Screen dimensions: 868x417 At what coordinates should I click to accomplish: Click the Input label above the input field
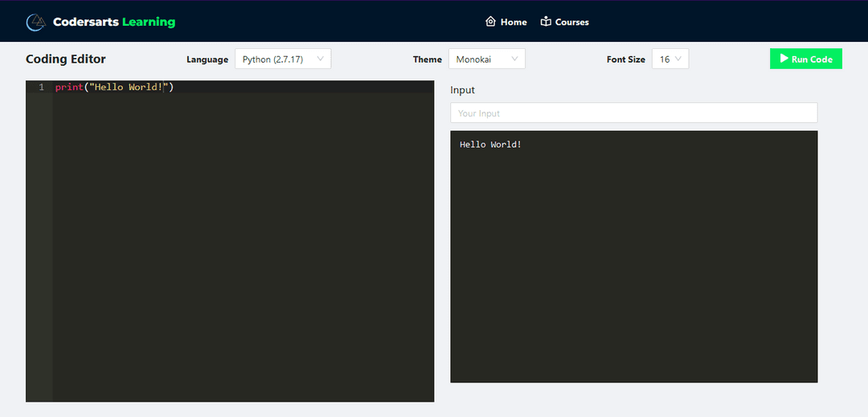pos(462,90)
